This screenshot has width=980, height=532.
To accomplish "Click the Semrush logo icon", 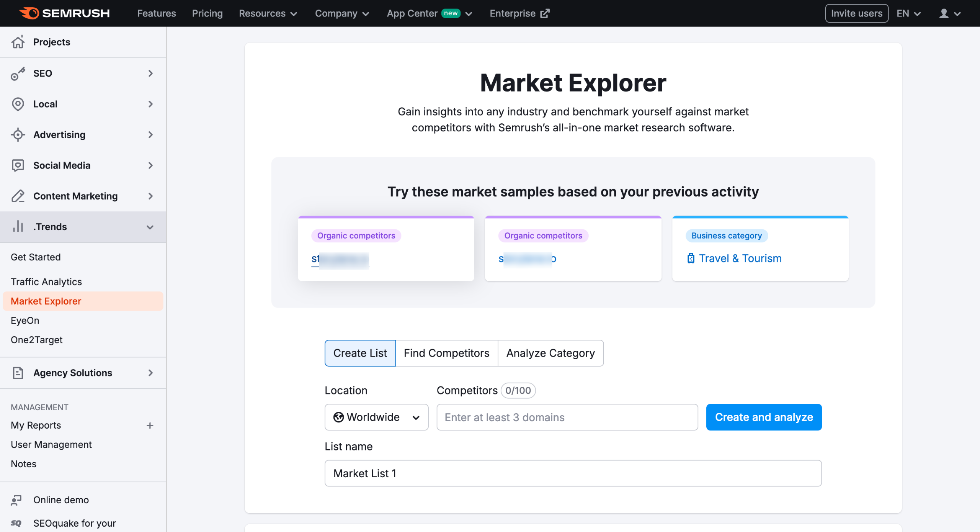I will [29, 13].
